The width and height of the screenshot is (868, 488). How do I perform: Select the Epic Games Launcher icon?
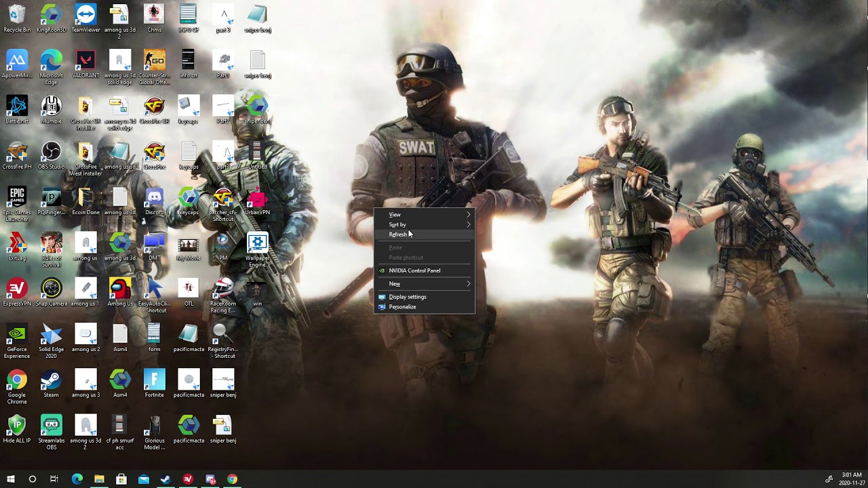(17, 204)
